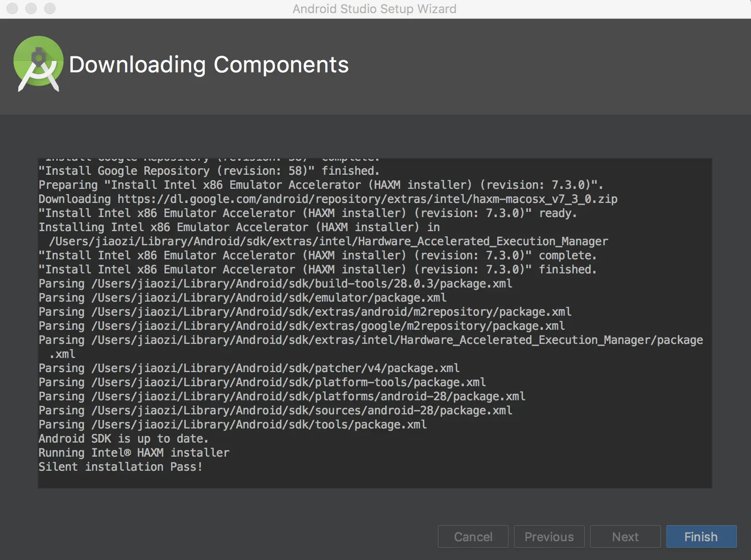Click the 'Preparing Install Intel x86 Emulator' line

321,185
